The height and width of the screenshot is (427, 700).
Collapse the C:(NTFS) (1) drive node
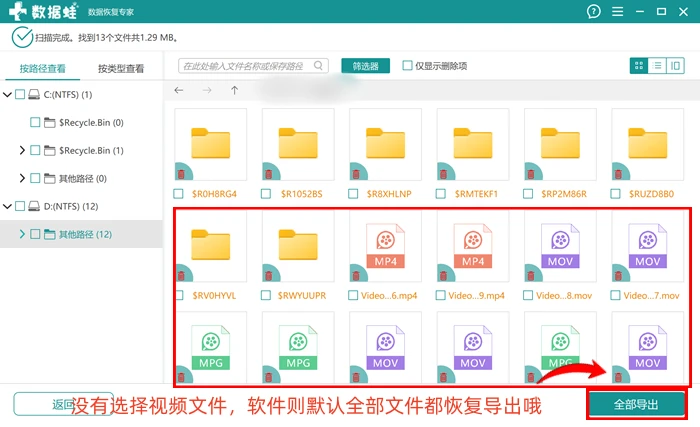7,94
